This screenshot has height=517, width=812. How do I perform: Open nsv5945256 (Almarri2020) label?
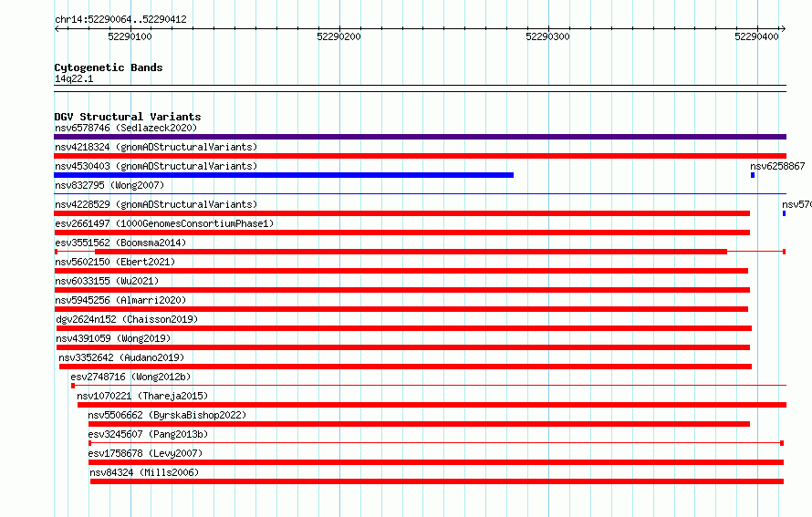pos(120,300)
